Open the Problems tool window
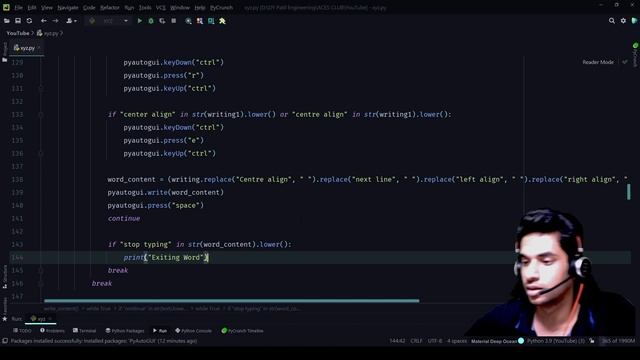The height and width of the screenshot is (360, 640). (x=52, y=331)
